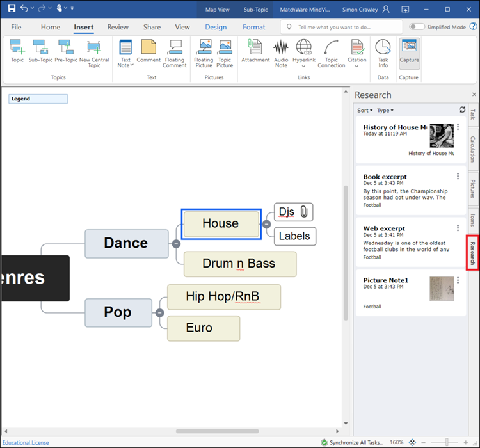Switch to the Review ribbon tab
Screen dimensions: 480x448
tap(118, 27)
